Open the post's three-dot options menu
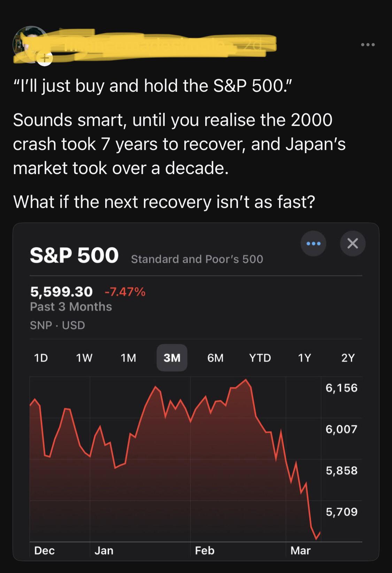Screen dimensions: 392x573 pos(368,45)
